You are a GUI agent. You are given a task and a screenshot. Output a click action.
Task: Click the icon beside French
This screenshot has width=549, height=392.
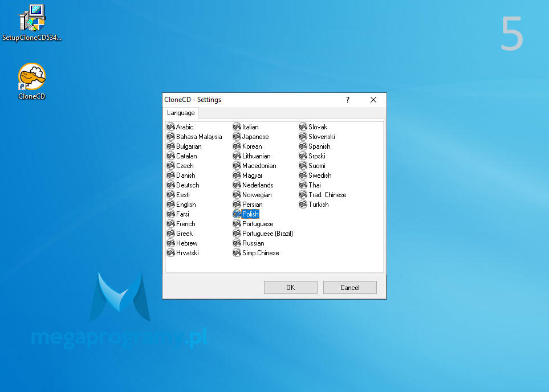(171, 224)
